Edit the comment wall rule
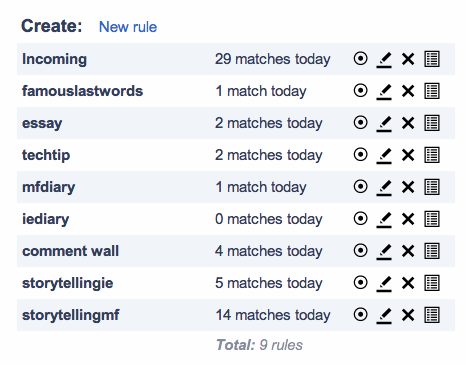The image size is (466, 365). (384, 252)
